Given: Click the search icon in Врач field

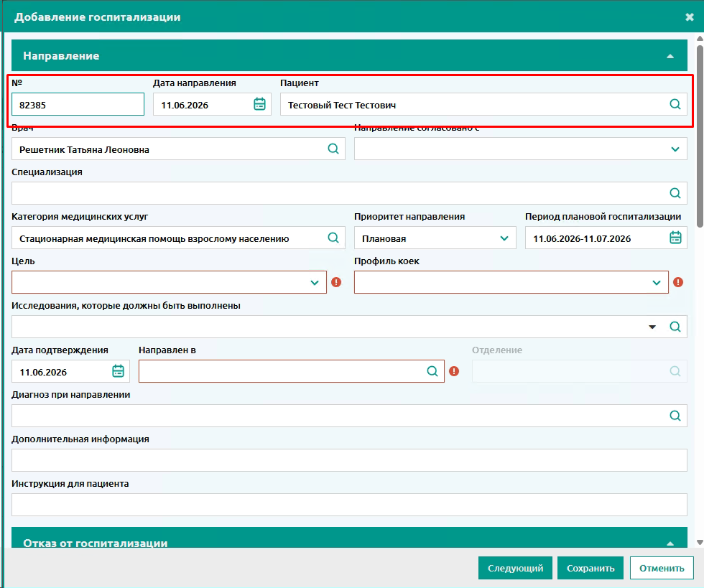Looking at the screenshot, I should [333, 149].
